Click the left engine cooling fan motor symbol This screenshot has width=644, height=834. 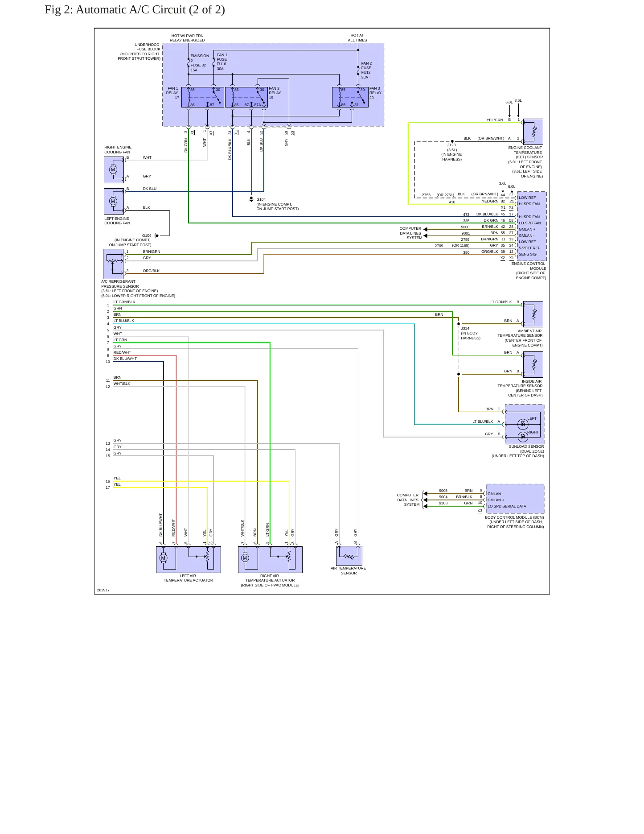coord(114,202)
